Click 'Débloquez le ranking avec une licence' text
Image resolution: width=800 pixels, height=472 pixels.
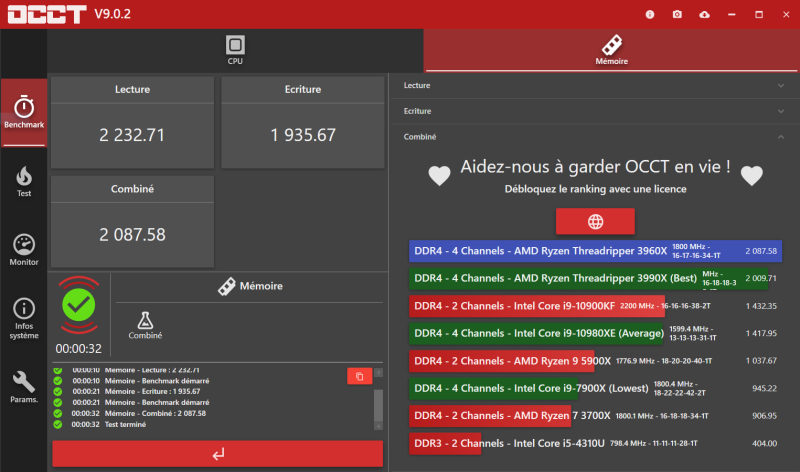pos(595,189)
